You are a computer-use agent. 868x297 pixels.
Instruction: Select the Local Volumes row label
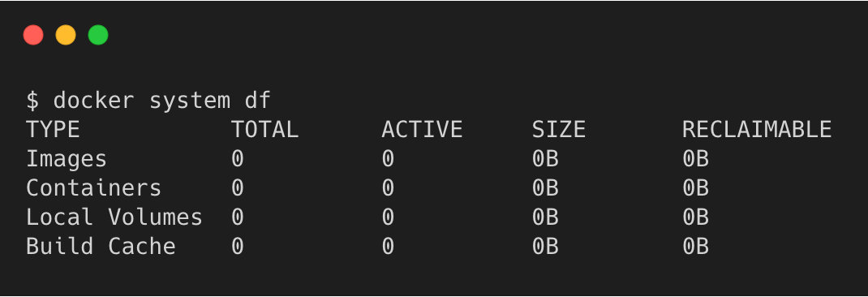click(x=114, y=217)
